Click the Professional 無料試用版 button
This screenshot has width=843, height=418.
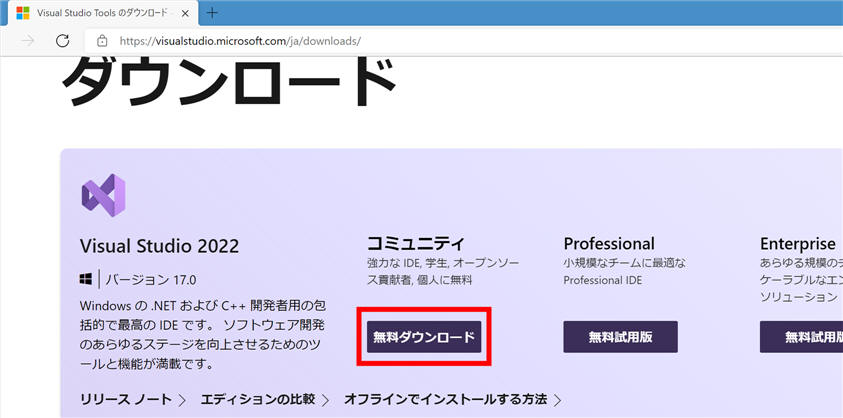(620, 337)
